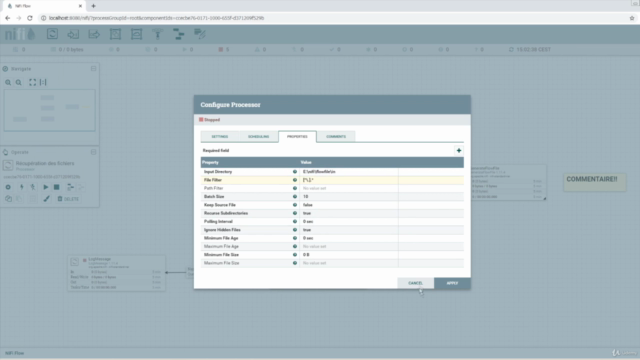640x360 pixels.
Task: Click the browser Reload button
Action: pos(30,18)
